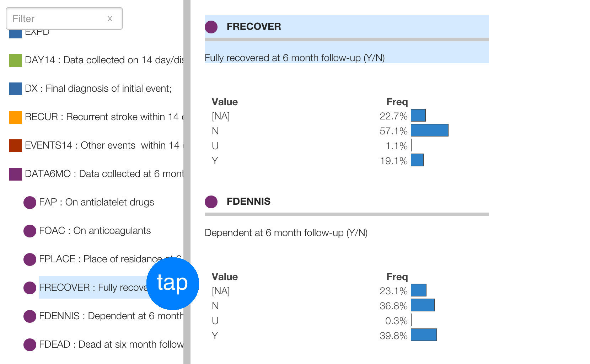The height and width of the screenshot is (364, 590).
Task: Click the orange RECUR group square
Action: pos(16,117)
